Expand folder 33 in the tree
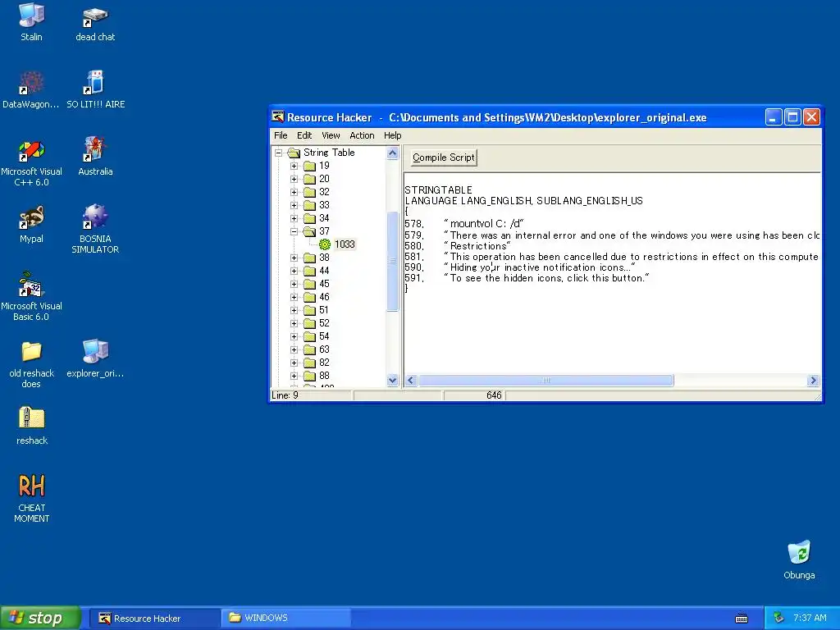Image resolution: width=840 pixels, height=630 pixels. (294, 205)
